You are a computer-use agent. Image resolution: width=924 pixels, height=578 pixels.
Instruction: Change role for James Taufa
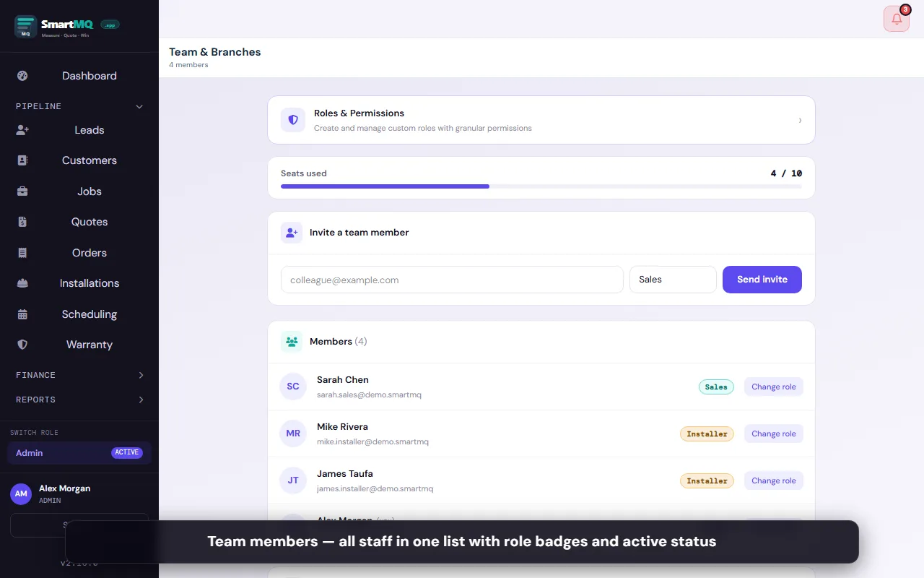[x=774, y=480]
